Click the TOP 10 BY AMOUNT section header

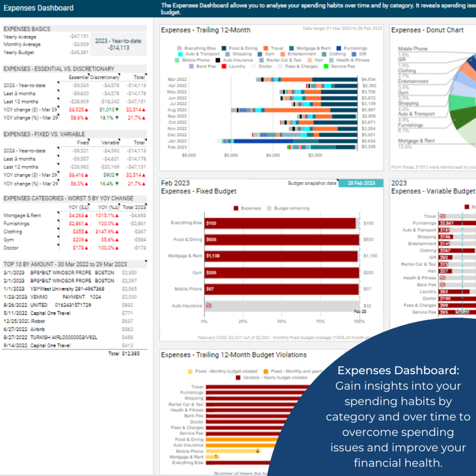65,264
